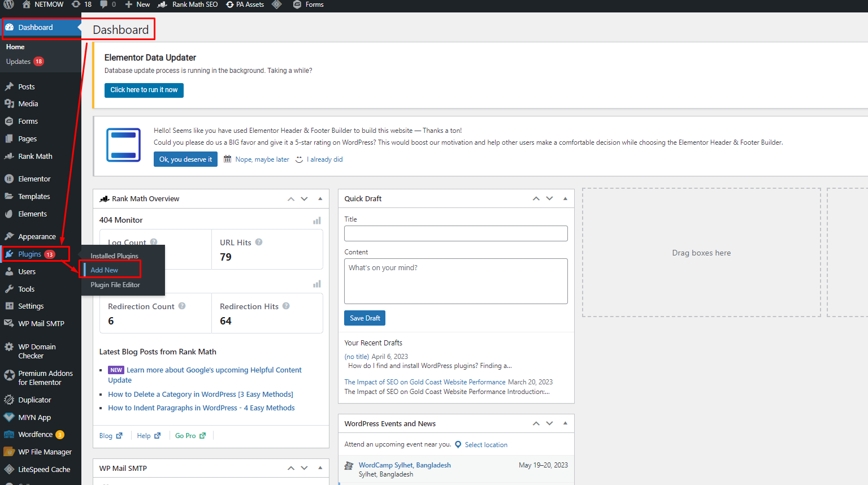The height and width of the screenshot is (485, 868).
Task: Open New menu in admin bar
Action: pos(137,5)
